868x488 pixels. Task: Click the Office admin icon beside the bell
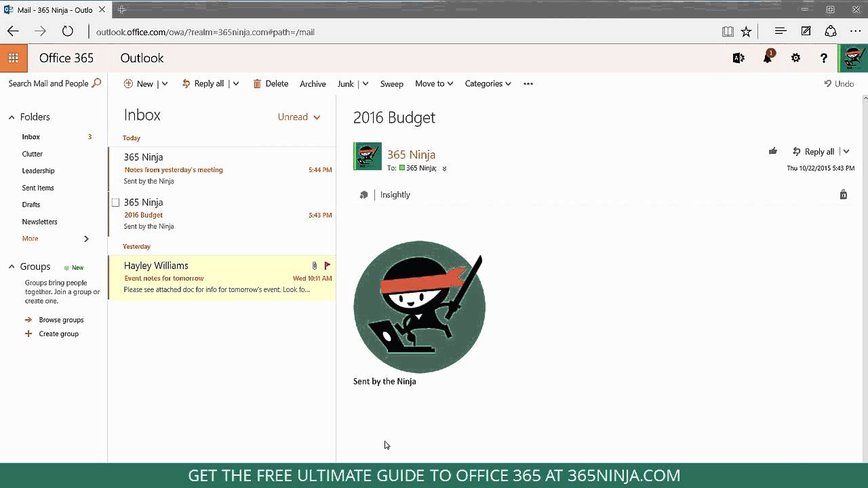[738, 58]
